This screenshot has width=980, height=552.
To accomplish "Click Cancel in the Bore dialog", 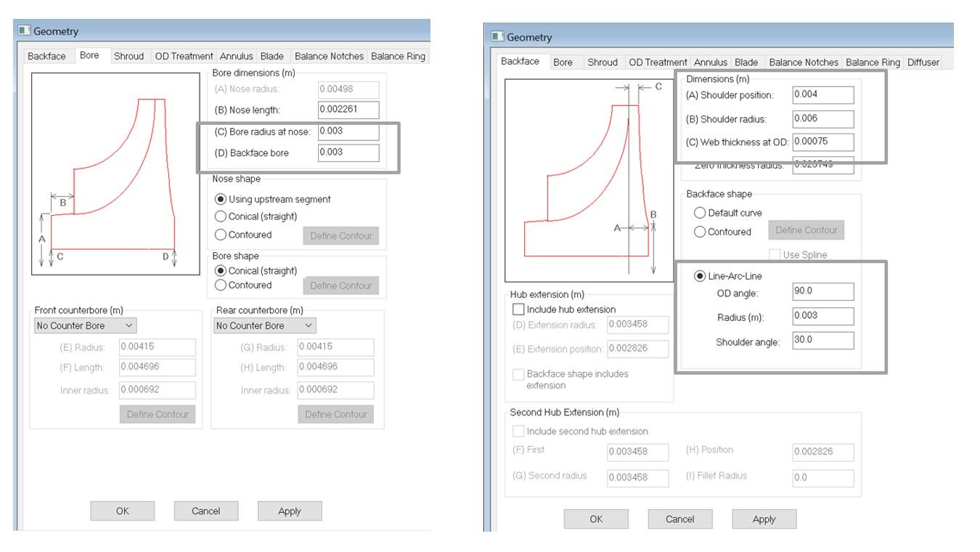I will (205, 511).
